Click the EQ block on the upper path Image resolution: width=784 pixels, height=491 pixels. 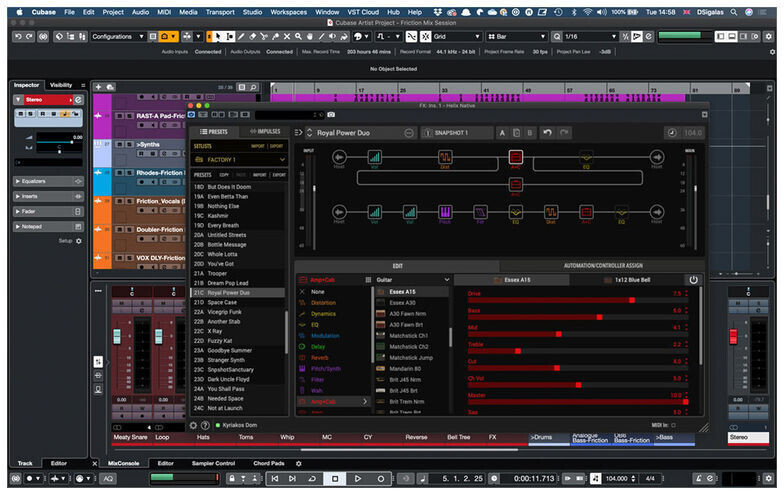click(x=586, y=157)
